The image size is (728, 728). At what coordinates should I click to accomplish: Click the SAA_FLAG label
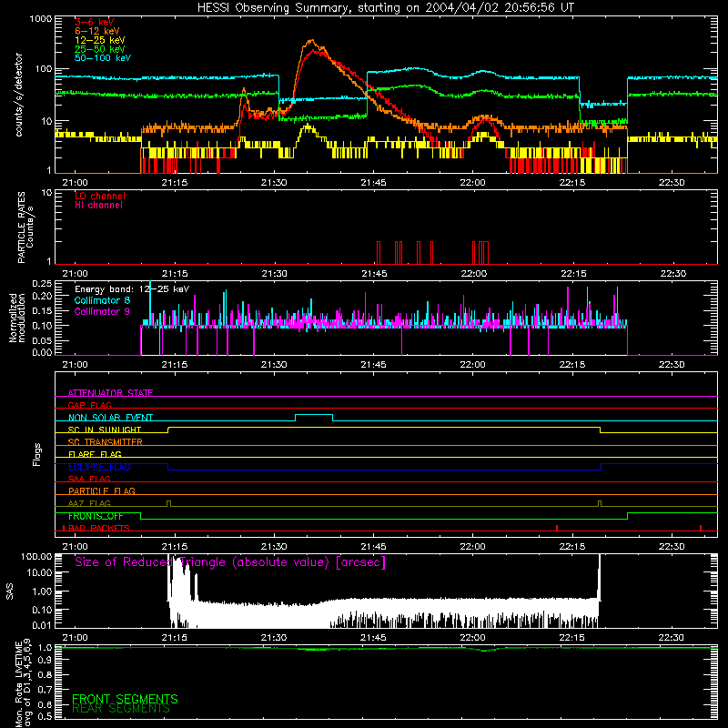click(89, 480)
